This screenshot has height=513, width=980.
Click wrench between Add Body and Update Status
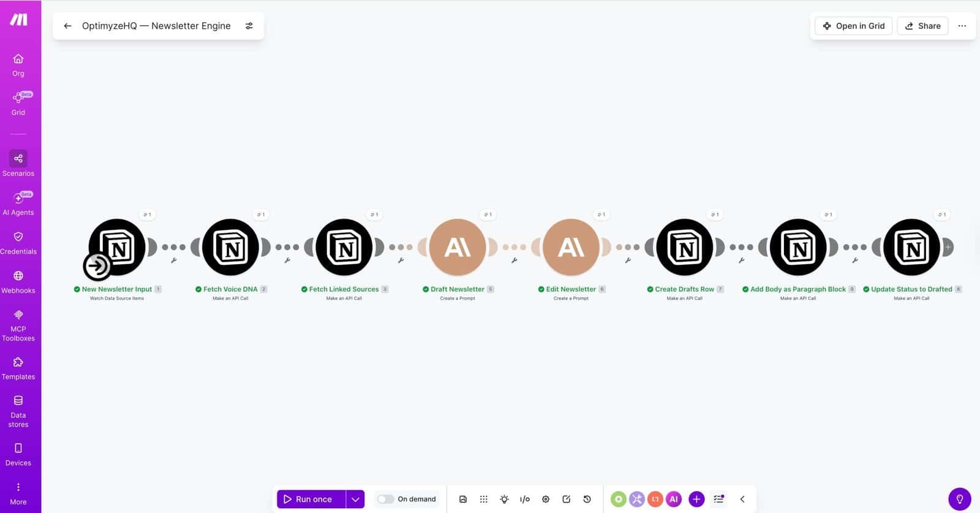coord(855,260)
